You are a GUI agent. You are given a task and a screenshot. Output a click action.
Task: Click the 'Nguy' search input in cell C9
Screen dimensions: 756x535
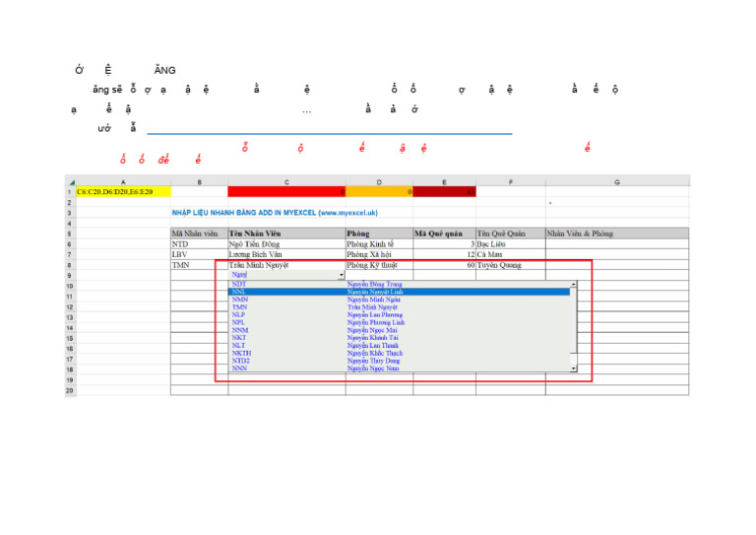pyautogui.click(x=283, y=275)
